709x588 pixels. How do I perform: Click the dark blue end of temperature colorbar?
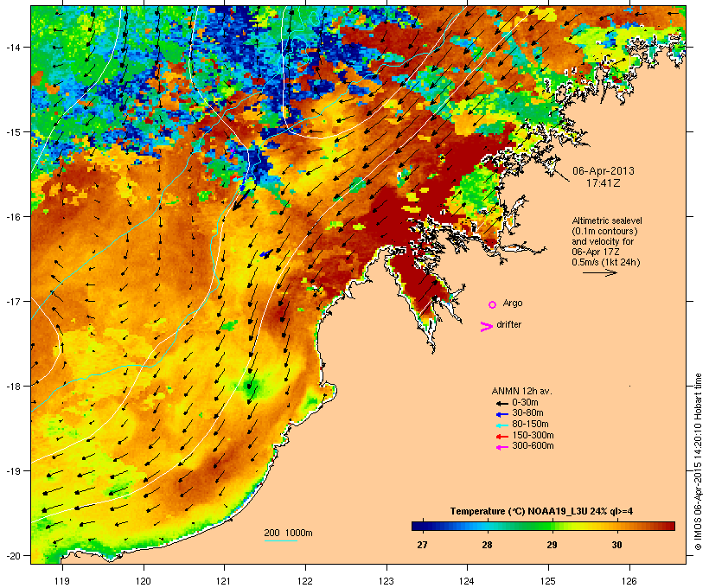418,526
